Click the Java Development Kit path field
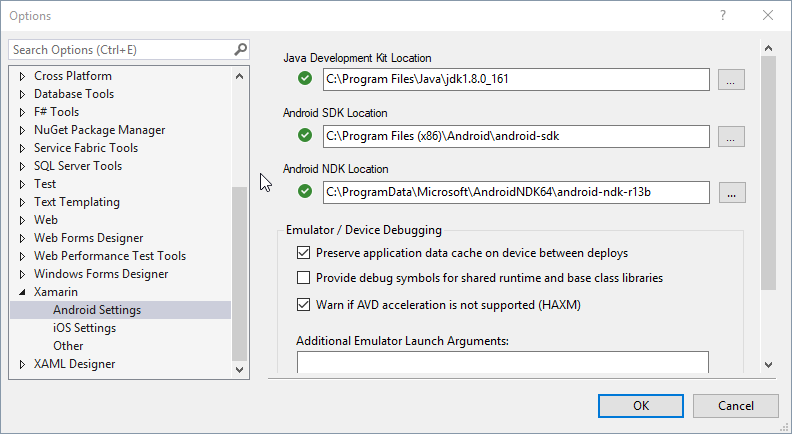This screenshot has height=434, width=792. [x=516, y=79]
